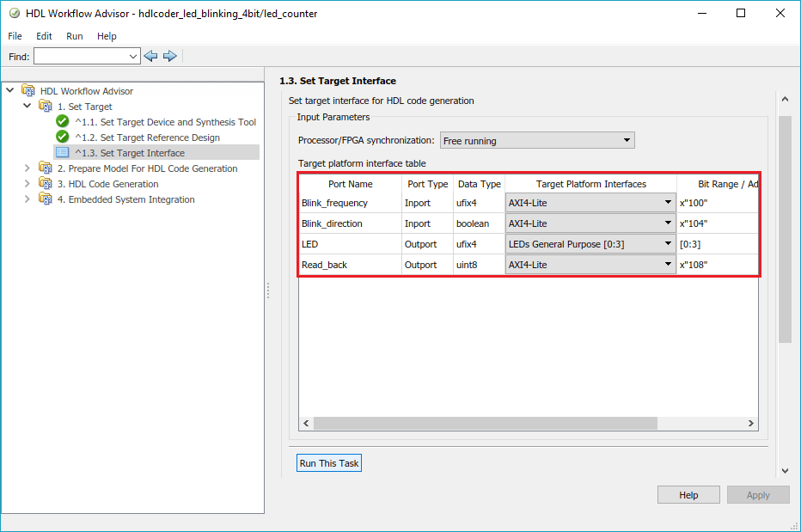Click the Find previous arrow icon
The height and width of the screenshot is (532, 801).
pyautogui.click(x=151, y=56)
